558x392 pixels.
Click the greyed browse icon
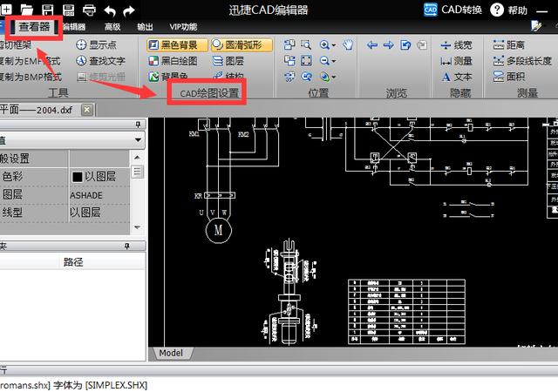pos(422,44)
